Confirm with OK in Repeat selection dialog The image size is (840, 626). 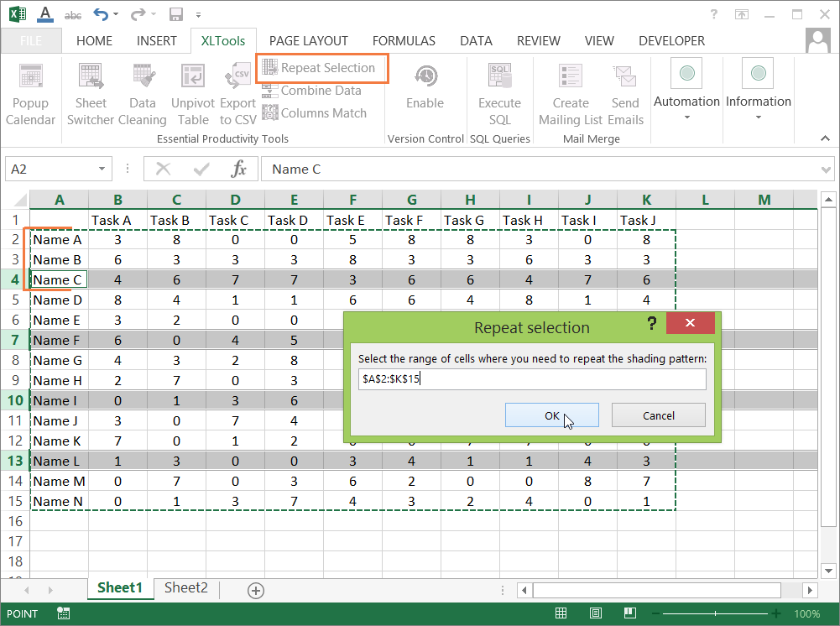pos(551,415)
